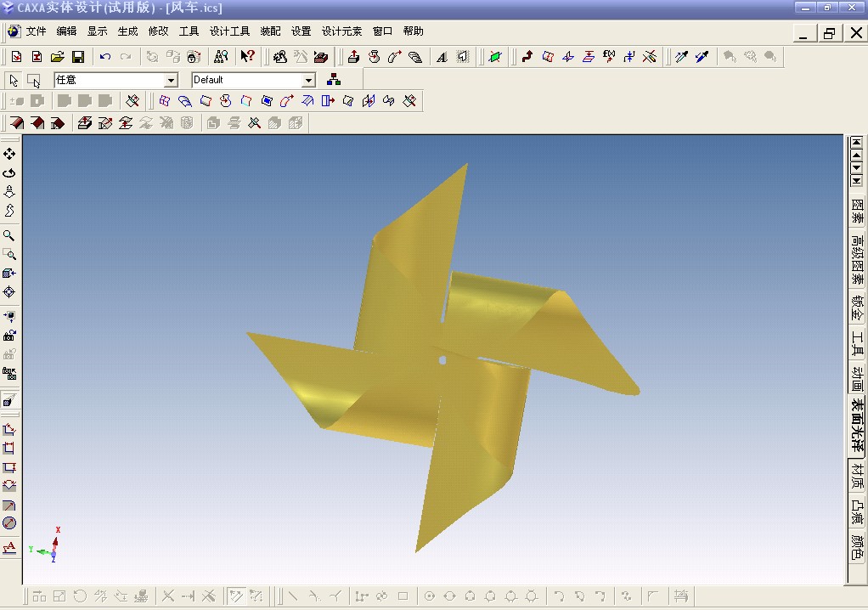Open the 设计工具 menu
The image size is (868, 610).
(x=229, y=31)
